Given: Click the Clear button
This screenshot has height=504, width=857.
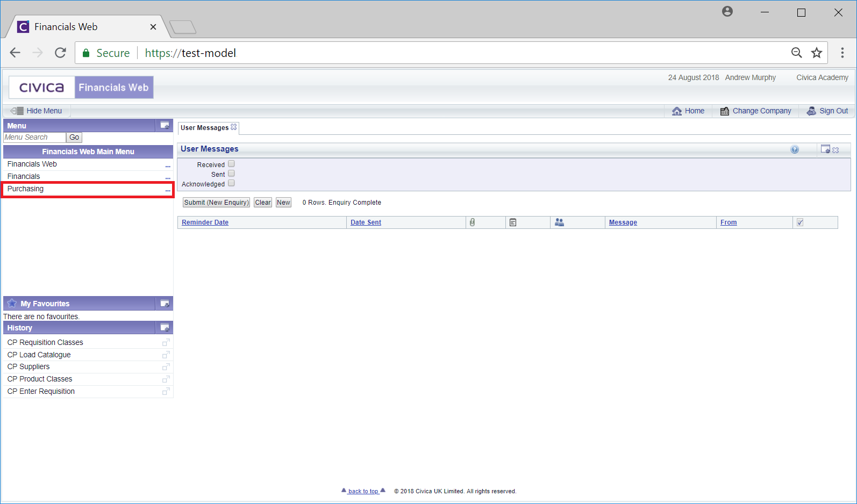Looking at the screenshot, I should point(263,203).
